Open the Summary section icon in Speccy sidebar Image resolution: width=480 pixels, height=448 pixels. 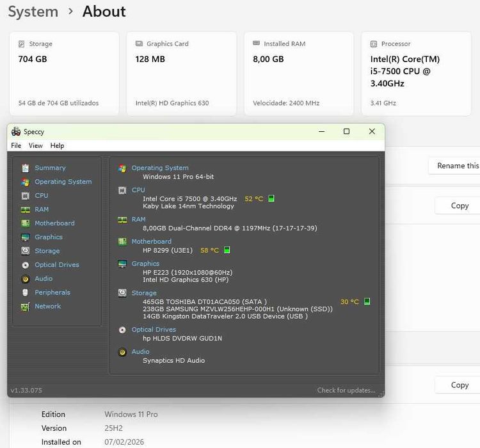tap(26, 168)
